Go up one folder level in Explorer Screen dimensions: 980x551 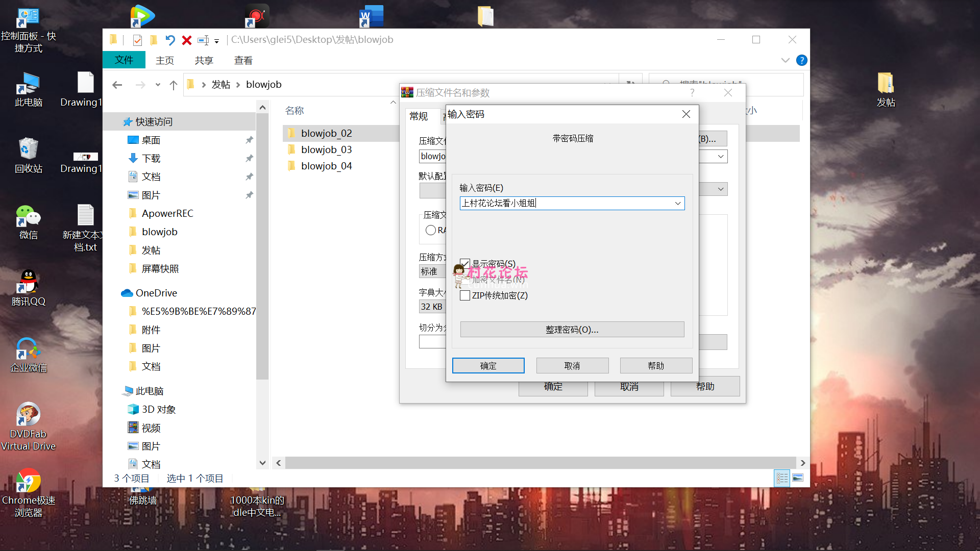click(174, 85)
